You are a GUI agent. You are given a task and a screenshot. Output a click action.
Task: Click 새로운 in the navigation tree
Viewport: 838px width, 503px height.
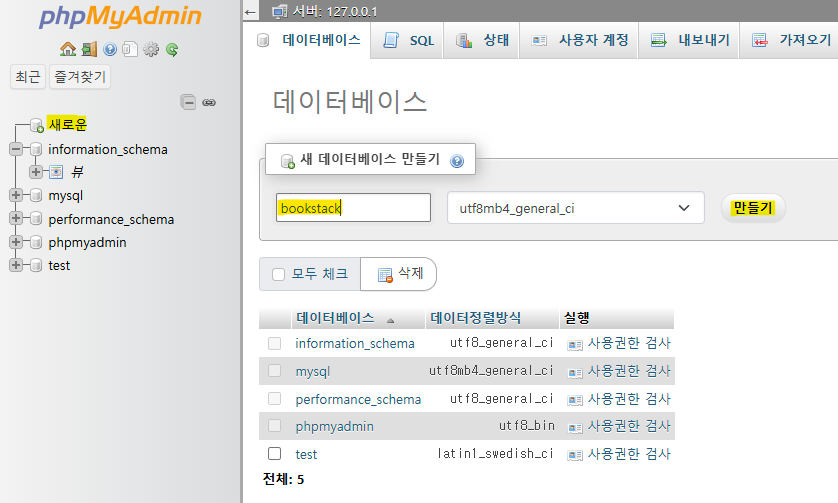(67, 125)
